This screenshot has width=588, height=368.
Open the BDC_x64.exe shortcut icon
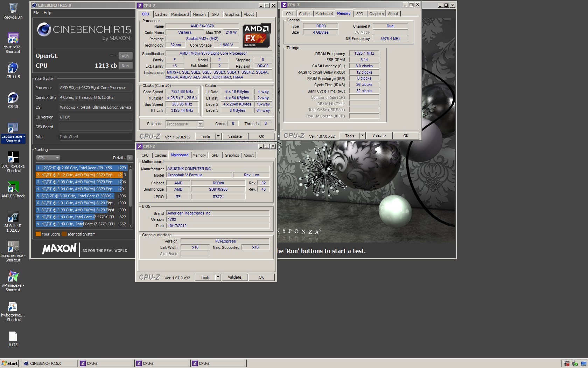point(13,162)
